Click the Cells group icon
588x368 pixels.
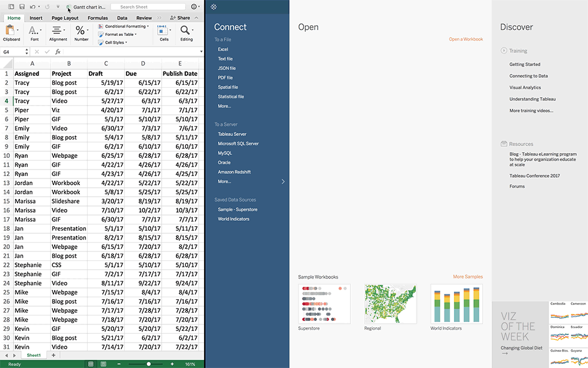pyautogui.click(x=162, y=30)
